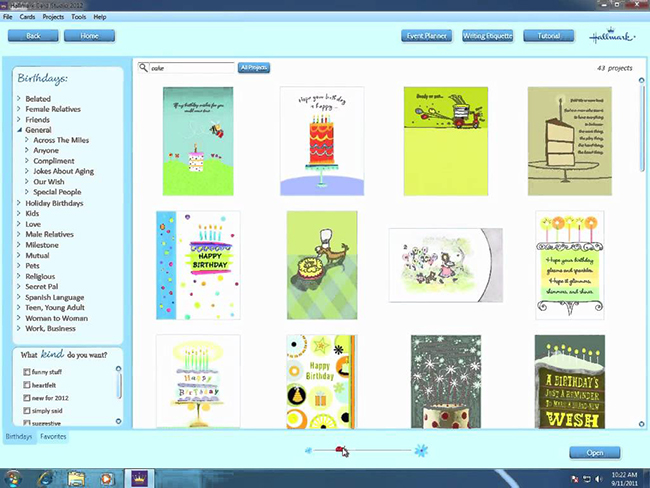Click Windows Media Player taskbar icon

[x=106, y=477]
